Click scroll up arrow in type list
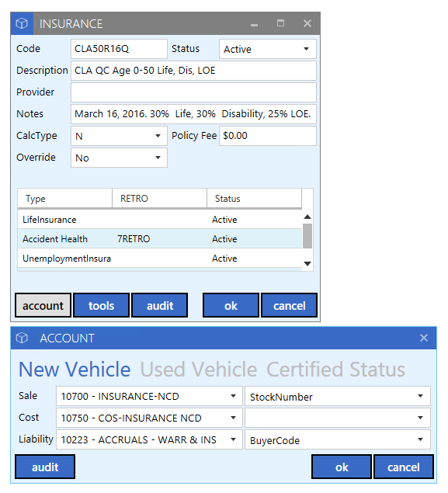Image resolution: width=448 pixels, height=493 pixels. tap(307, 217)
